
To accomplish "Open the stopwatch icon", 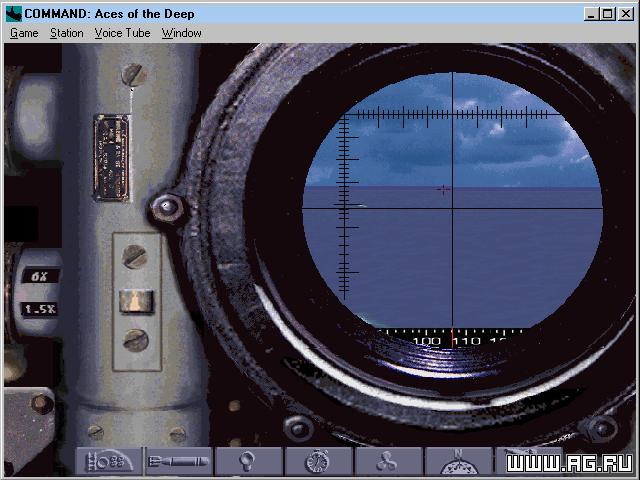I will click(x=318, y=462).
